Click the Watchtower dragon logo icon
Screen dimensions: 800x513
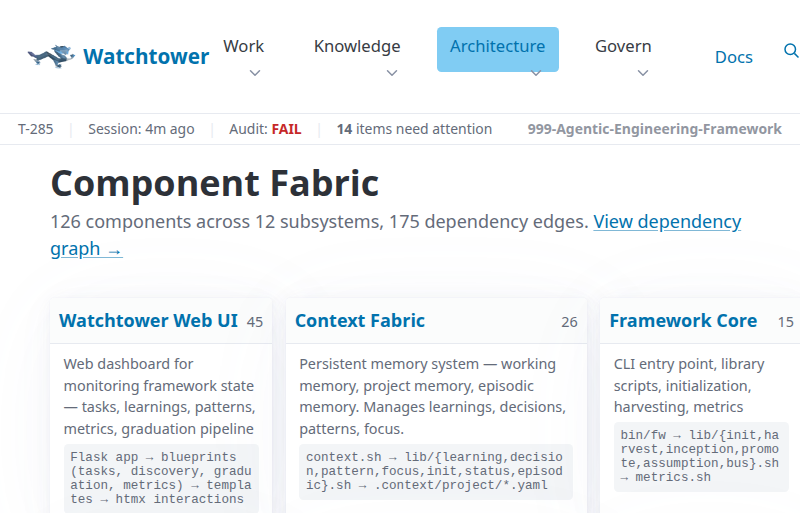[51, 56]
